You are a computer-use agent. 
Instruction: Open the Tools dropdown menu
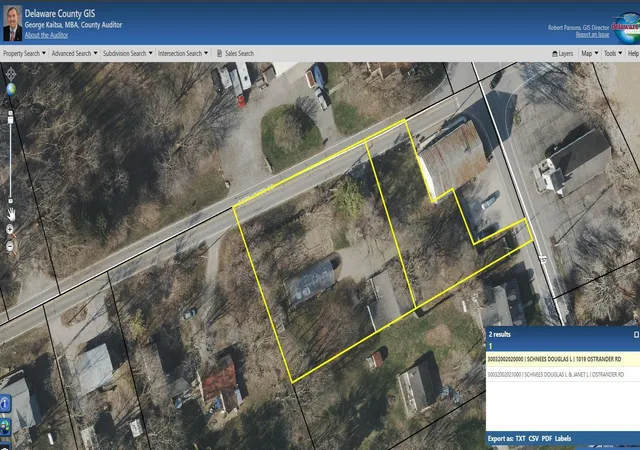613,53
